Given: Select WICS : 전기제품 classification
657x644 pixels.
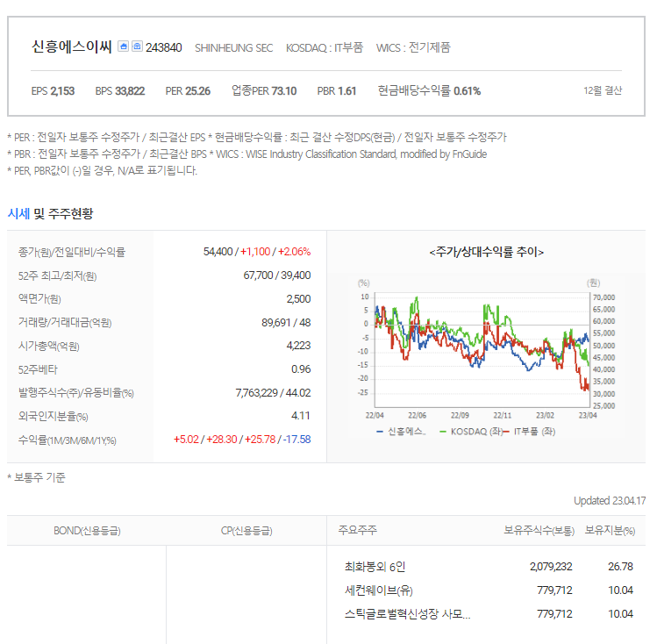Looking at the screenshot, I should click(413, 47).
